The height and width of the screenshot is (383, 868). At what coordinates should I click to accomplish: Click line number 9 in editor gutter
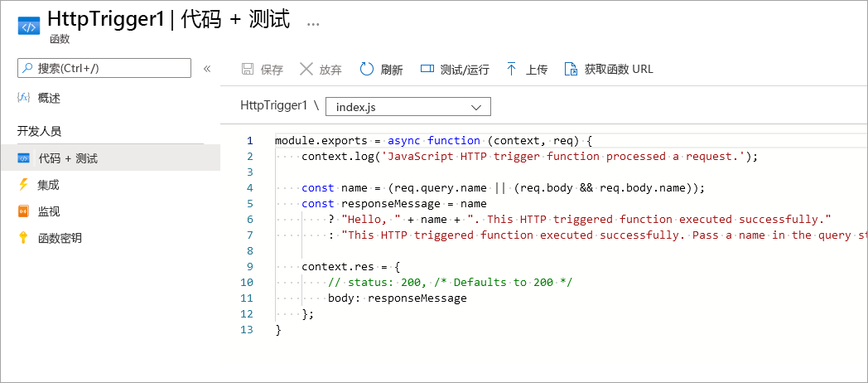click(250, 266)
